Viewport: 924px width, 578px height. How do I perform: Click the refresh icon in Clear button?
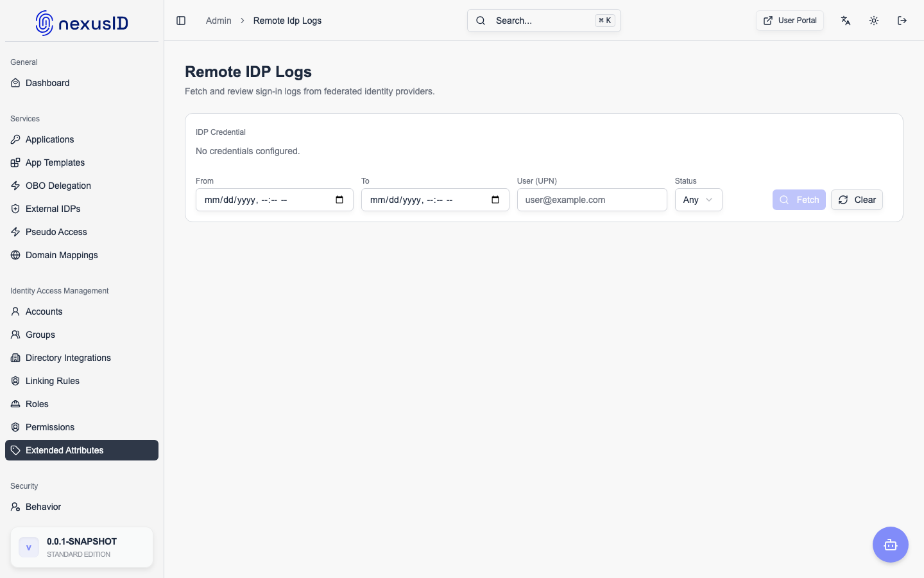coord(843,200)
